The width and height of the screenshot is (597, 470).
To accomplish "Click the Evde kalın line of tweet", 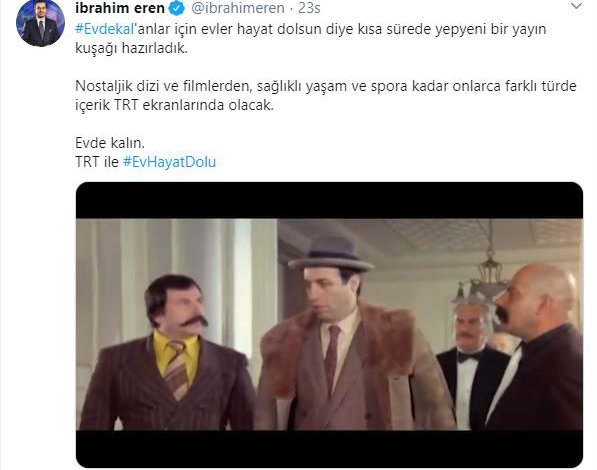I will click(x=110, y=143).
